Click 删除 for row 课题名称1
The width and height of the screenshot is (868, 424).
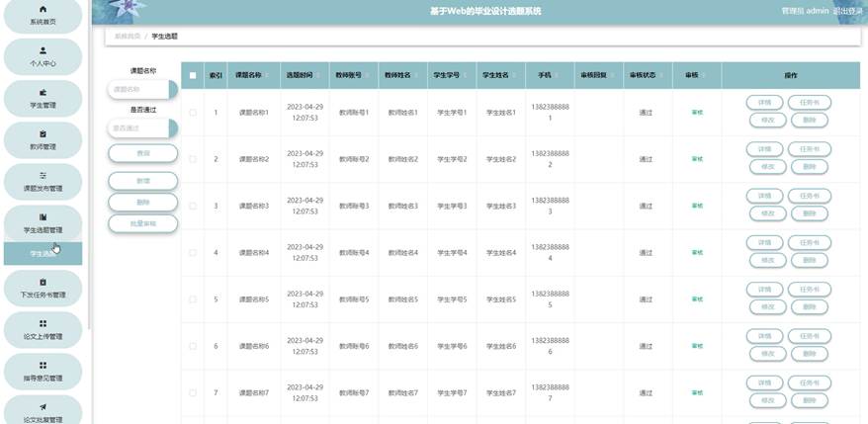(810, 121)
